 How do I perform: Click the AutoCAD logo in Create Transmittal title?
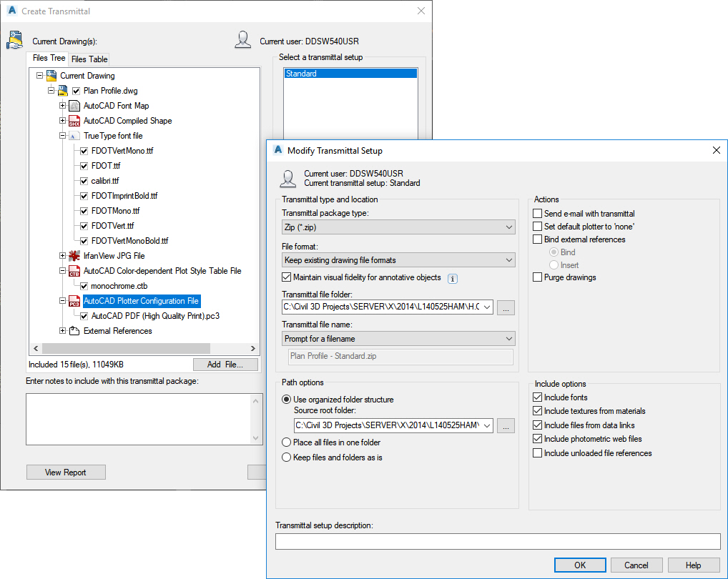tap(13, 11)
